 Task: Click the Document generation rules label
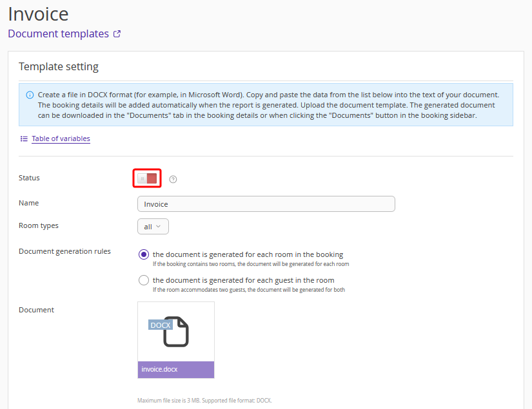point(64,251)
